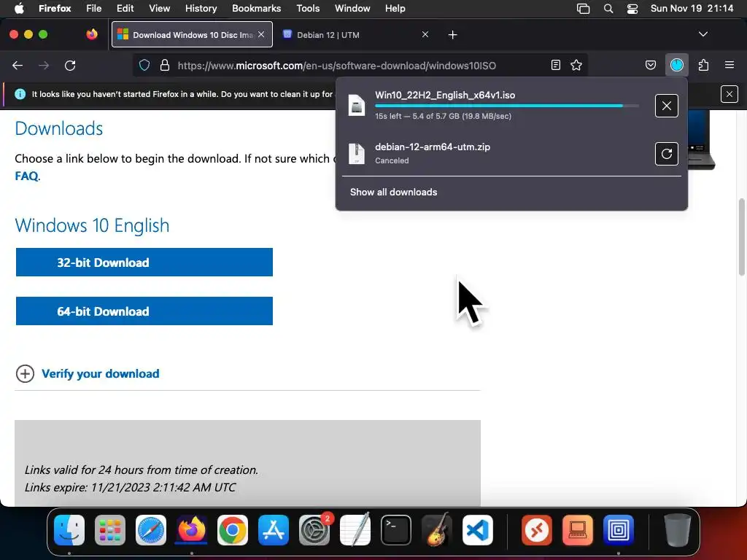Open Terminal from the Dock
Viewport: 747px width, 560px height.
point(396,530)
